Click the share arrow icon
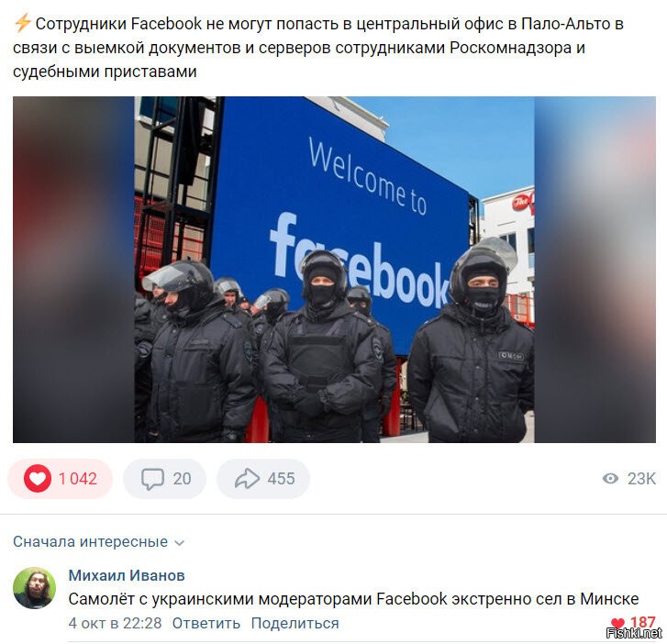 pyautogui.click(x=247, y=479)
